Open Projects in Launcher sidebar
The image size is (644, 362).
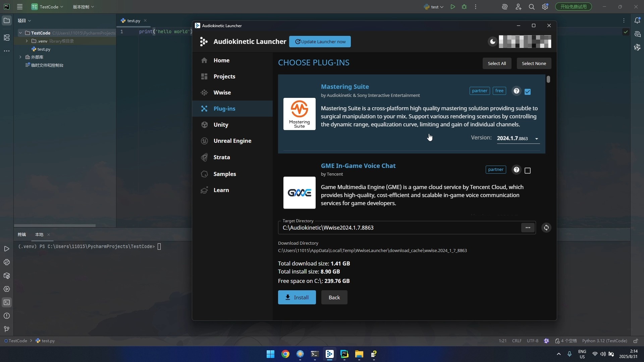click(232, 76)
